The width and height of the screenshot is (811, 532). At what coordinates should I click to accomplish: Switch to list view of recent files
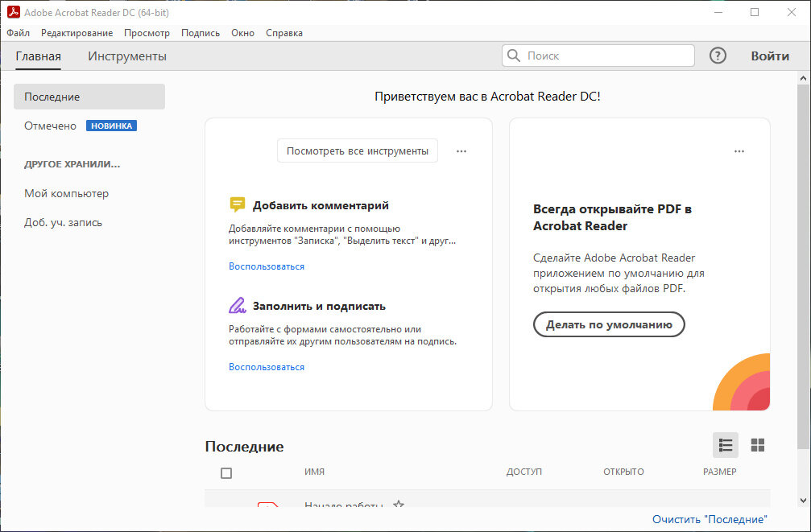[x=725, y=445]
